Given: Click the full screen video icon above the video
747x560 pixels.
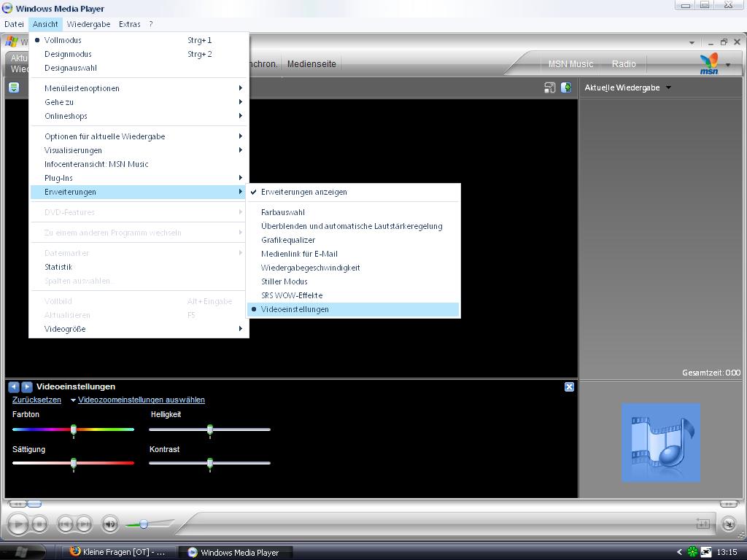Looking at the screenshot, I should (x=550, y=87).
